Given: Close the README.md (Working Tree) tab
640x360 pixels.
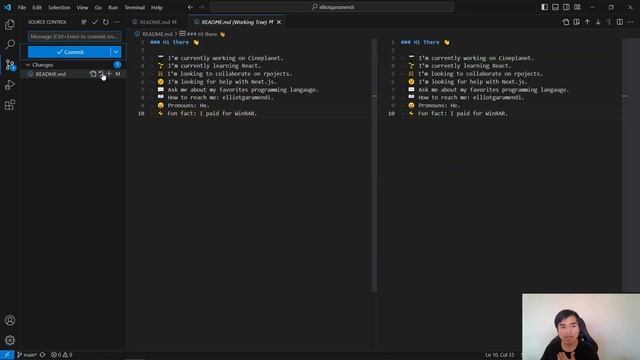Looking at the screenshot, I should [x=279, y=22].
